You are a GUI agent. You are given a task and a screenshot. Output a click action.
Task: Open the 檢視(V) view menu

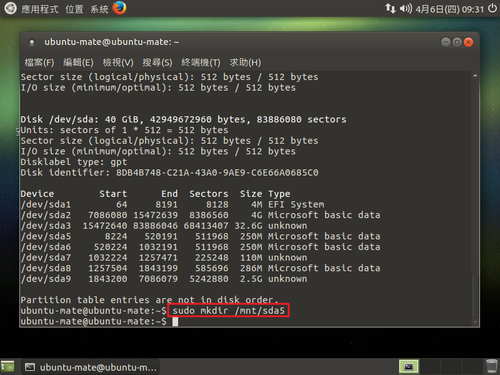coord(118,62)
